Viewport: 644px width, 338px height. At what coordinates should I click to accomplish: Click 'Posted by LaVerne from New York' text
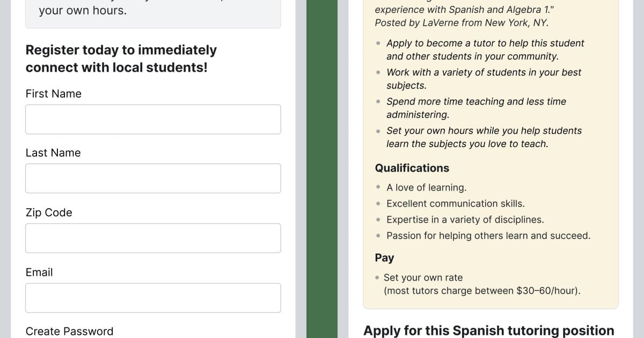click(462, 23)
